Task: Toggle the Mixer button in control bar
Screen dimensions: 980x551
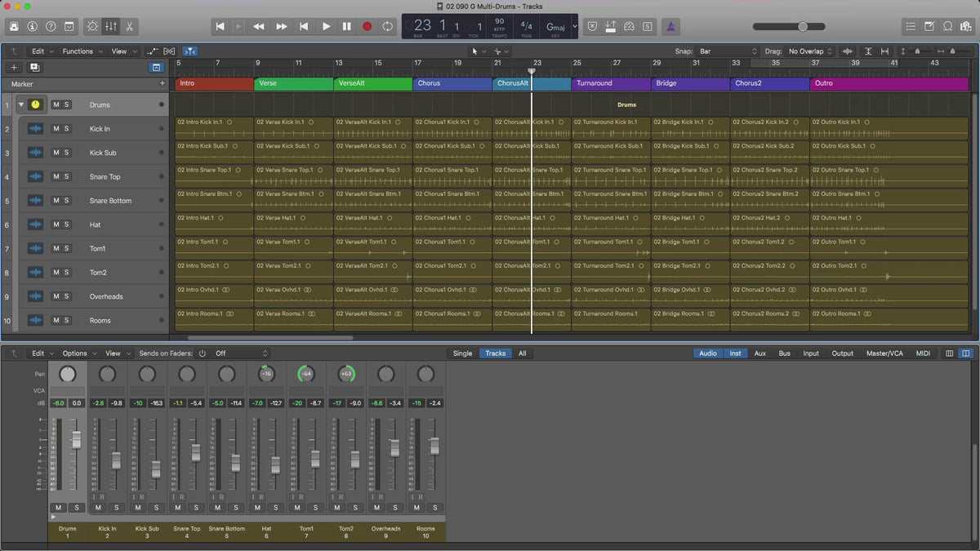Action: [x=111, y=26]
